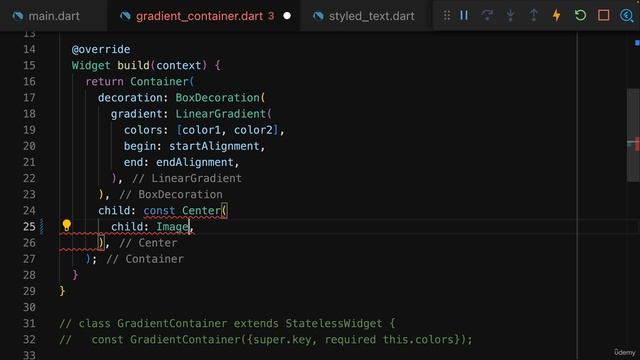Pause the debug session
The image size is (640, 360).
464,16
